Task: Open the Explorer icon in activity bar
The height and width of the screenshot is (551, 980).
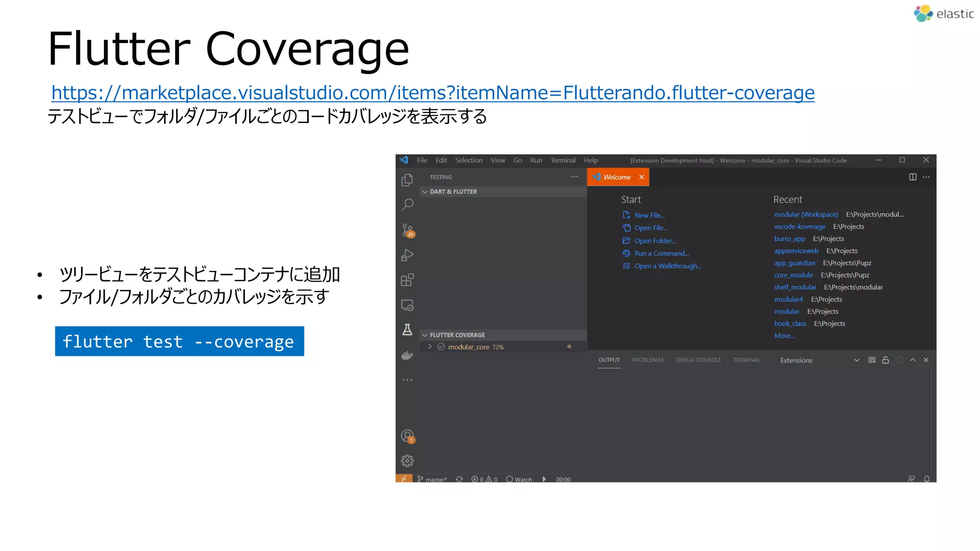Action: (x=407, y=180)
